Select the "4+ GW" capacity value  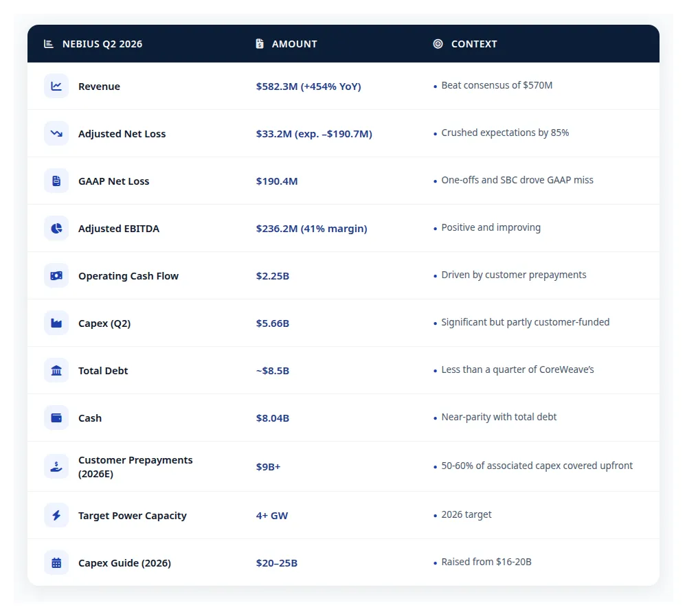coord(272,516)
